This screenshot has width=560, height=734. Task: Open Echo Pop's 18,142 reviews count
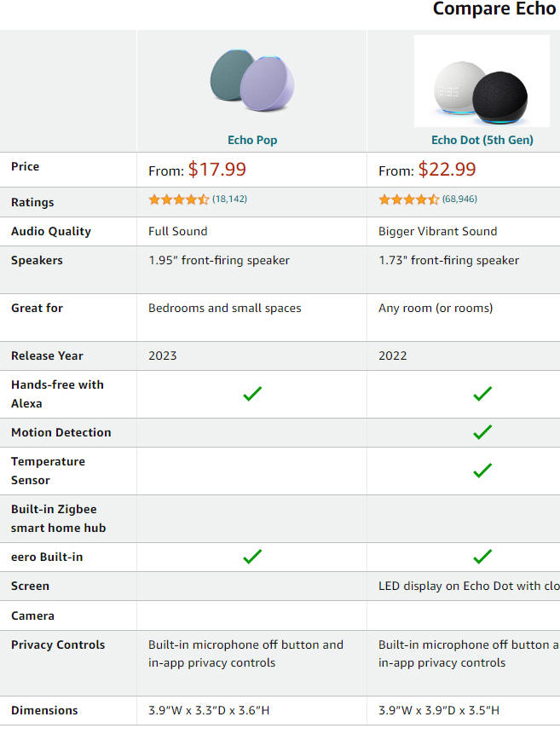tap(229, 199)
